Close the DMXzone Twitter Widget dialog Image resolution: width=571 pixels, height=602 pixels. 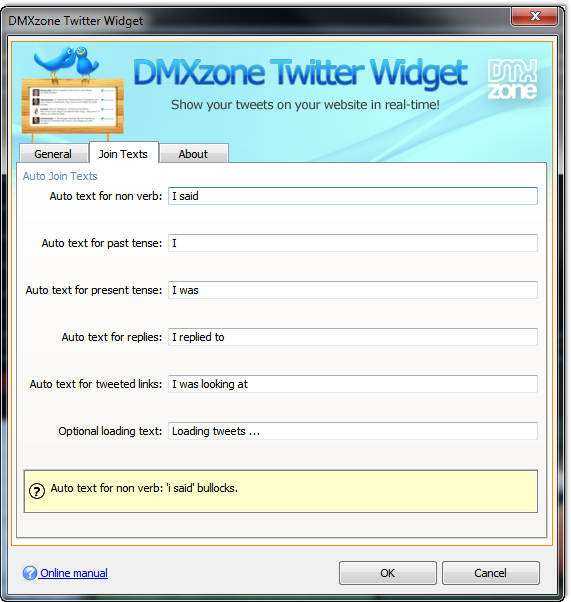534,16
